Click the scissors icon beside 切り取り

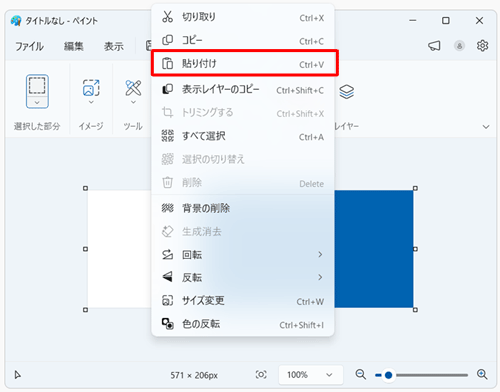coord(167,17)
